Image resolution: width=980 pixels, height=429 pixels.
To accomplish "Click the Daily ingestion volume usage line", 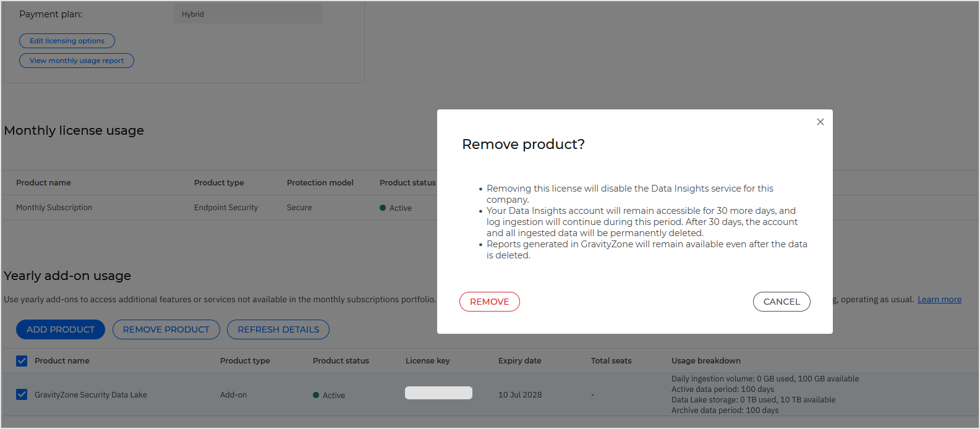I will click(x=765, y=379).
